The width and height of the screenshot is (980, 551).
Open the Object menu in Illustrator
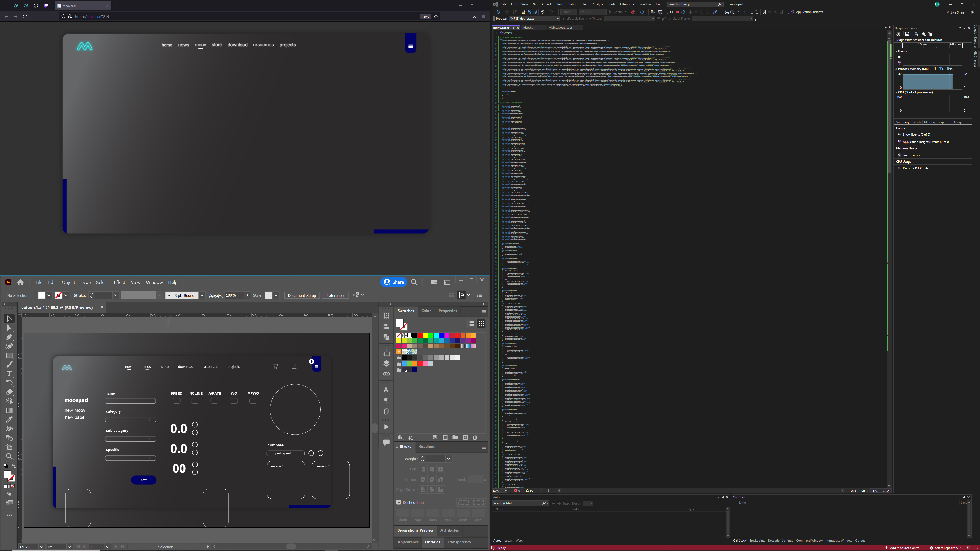(68, 282)
